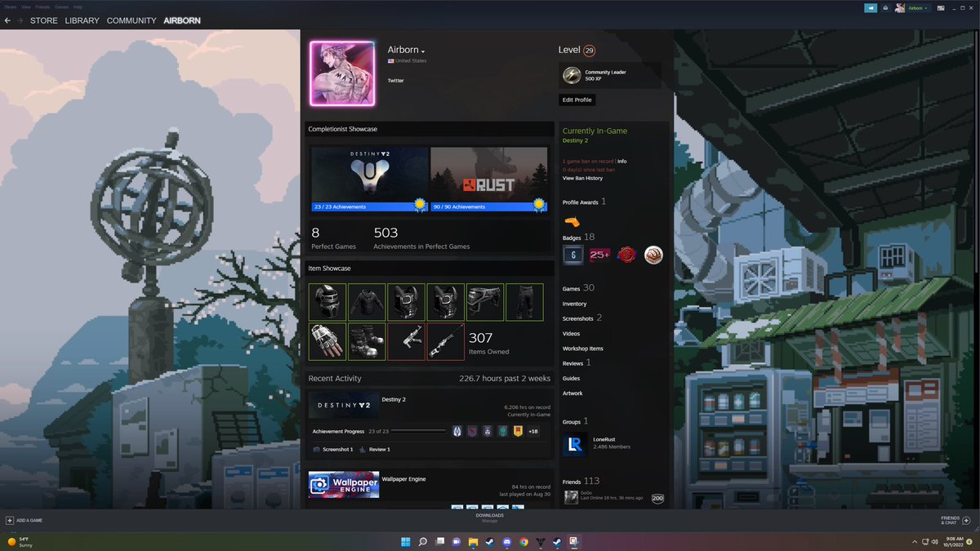Image resolution: width=980 pixels, height=551 pixels.
Task: Open the Friends menu in menu bar
Action: coord(43,7)
